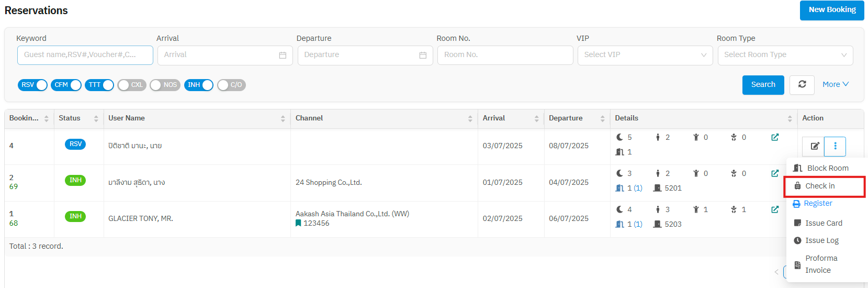This screenshot has height=288, width=868.
Task: Open external details link for GLACIER TONY
Action: tap(775, 209)
